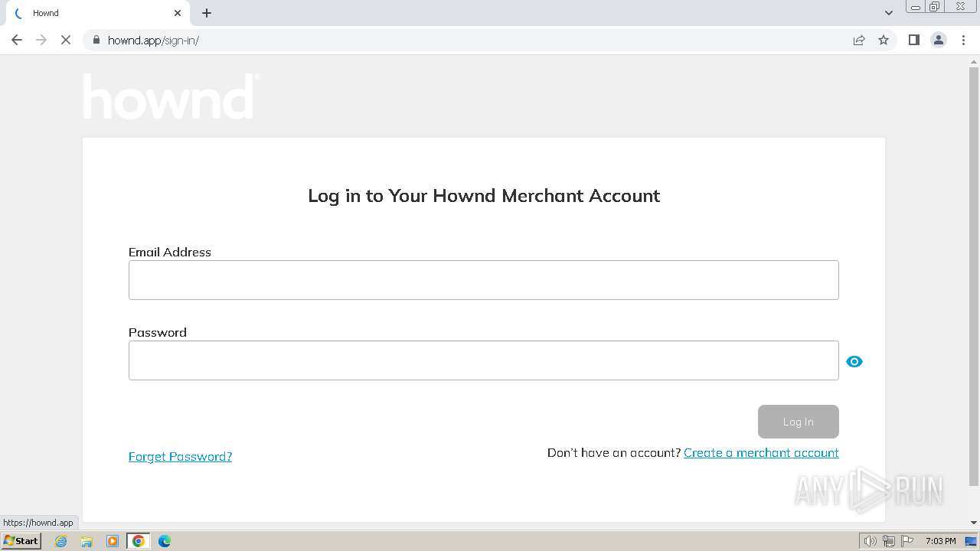
Task: Open Chrome three-dot menu
Action: [964, 40]
